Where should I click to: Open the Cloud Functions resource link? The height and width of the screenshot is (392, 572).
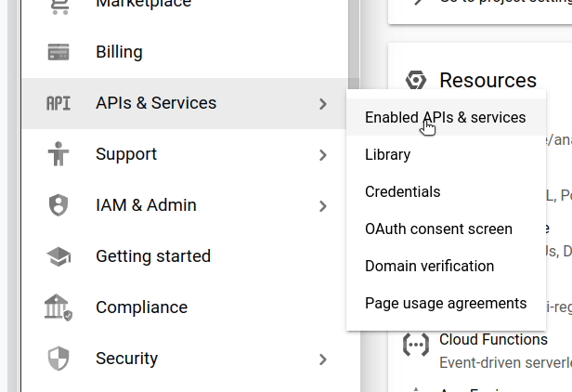(493, 340)
